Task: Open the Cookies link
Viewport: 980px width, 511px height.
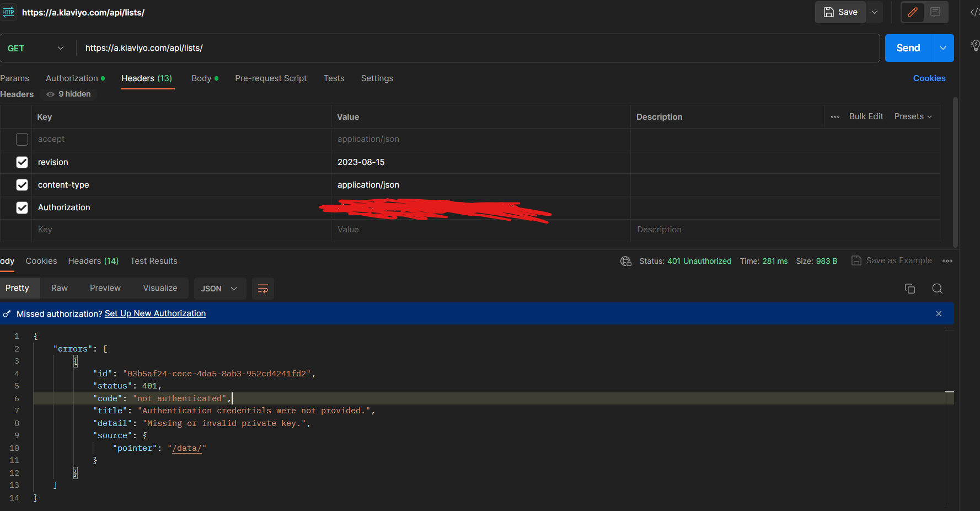Action: (929, 78)
